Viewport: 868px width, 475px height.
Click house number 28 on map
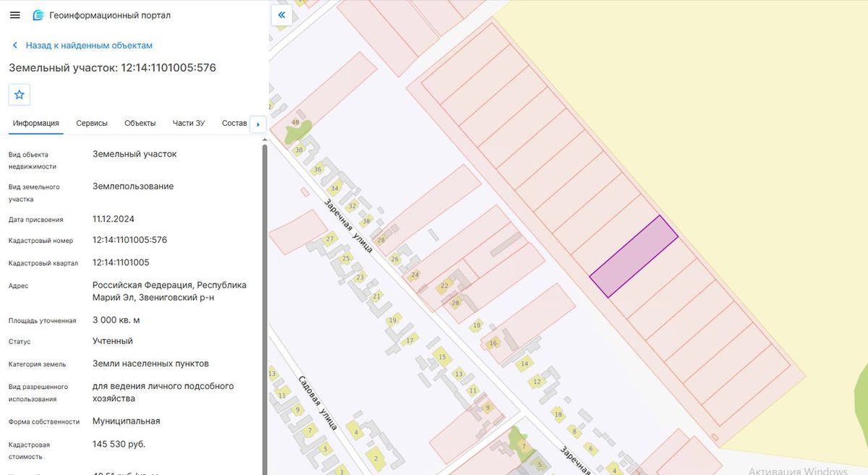[381, 240]
